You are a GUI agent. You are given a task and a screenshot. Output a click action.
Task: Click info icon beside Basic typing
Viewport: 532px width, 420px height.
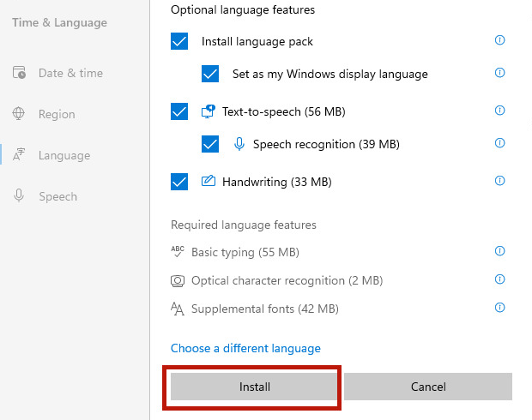[x=499, y=251]
